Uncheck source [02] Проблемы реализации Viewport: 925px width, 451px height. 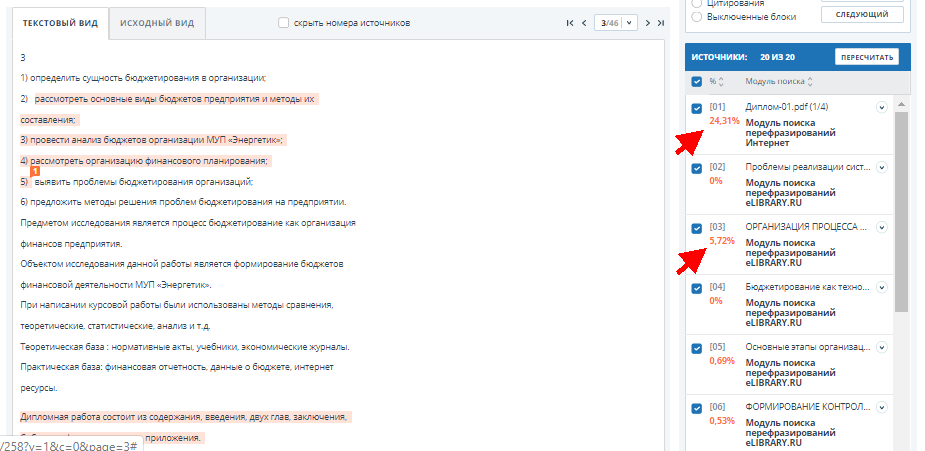tap(697, 169)
